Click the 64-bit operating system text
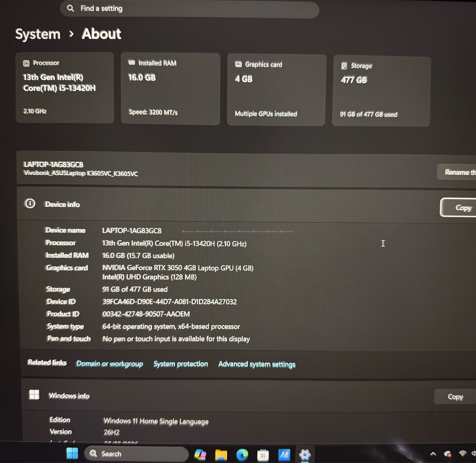The width and height of the screenshot is (476, 463). (171, 327)
